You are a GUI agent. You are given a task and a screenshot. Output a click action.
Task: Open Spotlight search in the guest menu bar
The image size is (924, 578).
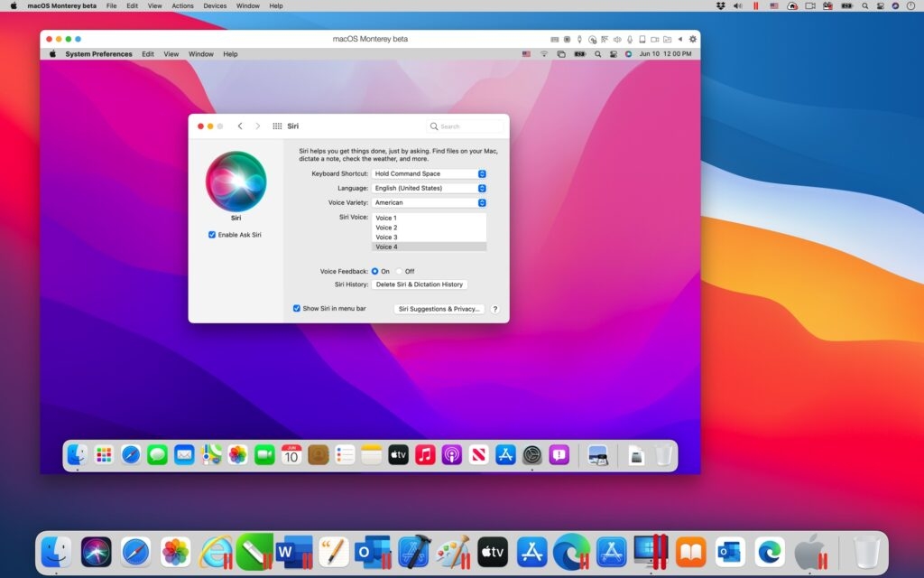click(x=598, y=53)
